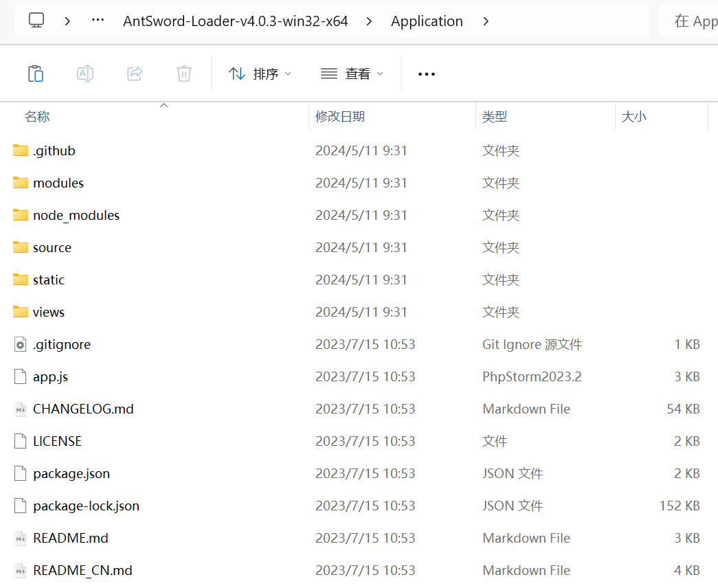Sort by the 大小 column header

pos(633,117)
